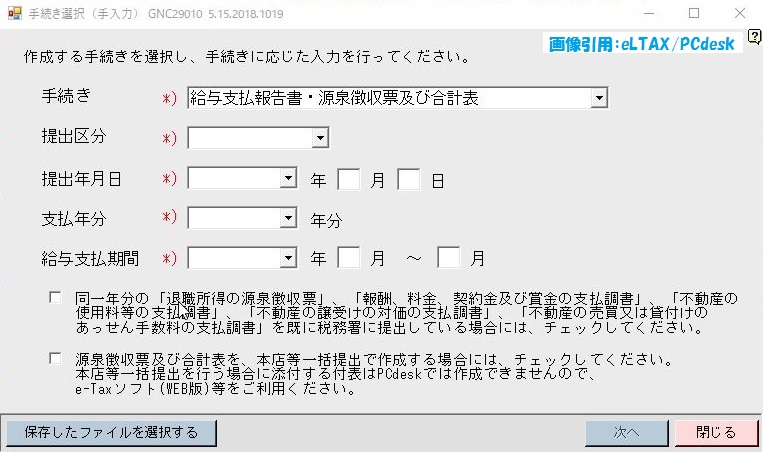This screenshot has height=452, width=763.
Task: Expand the 支払年分 year dropdown
Action: click(x=242, y=218)
